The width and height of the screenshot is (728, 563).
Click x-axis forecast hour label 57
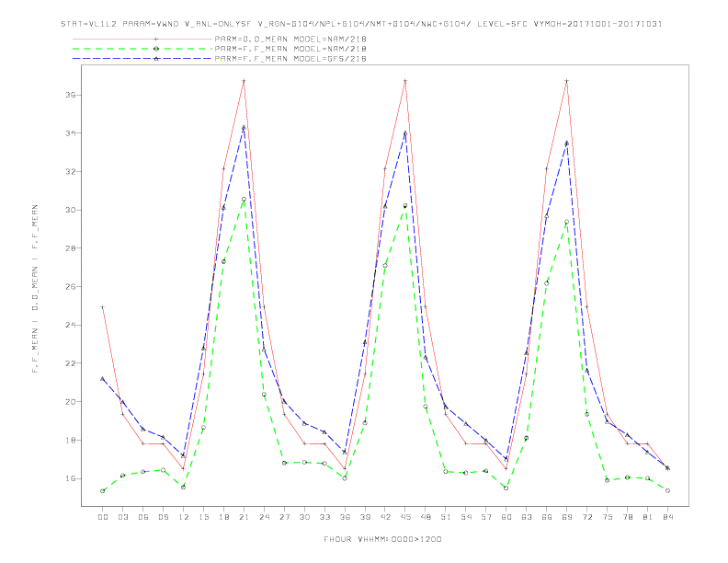click(x=486, y=517)
